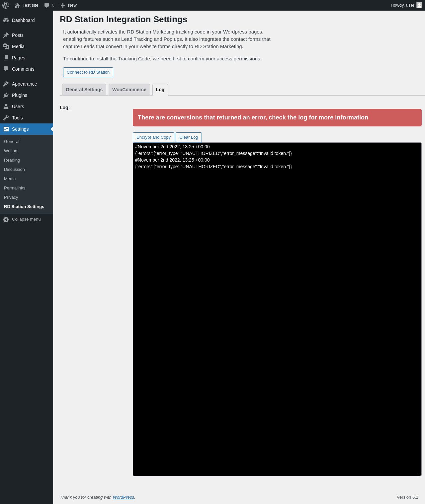Go to Posts in sidebar
The image size is (425, 504).
[x=27, y=35]
